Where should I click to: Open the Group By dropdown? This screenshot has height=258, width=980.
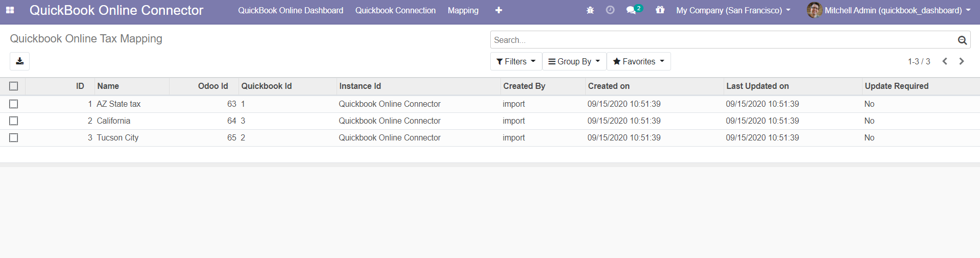pyautogui.click(x=574, y=61)
